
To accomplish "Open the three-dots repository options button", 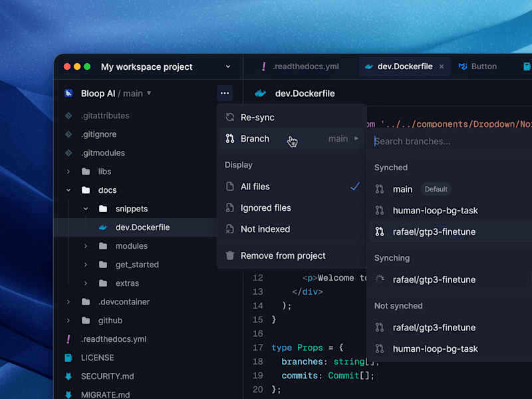I will (x=225, y=93).
